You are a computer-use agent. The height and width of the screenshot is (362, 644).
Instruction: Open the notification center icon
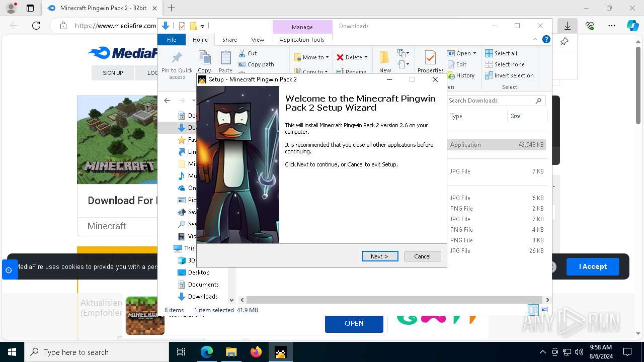(x=627, y=352)
